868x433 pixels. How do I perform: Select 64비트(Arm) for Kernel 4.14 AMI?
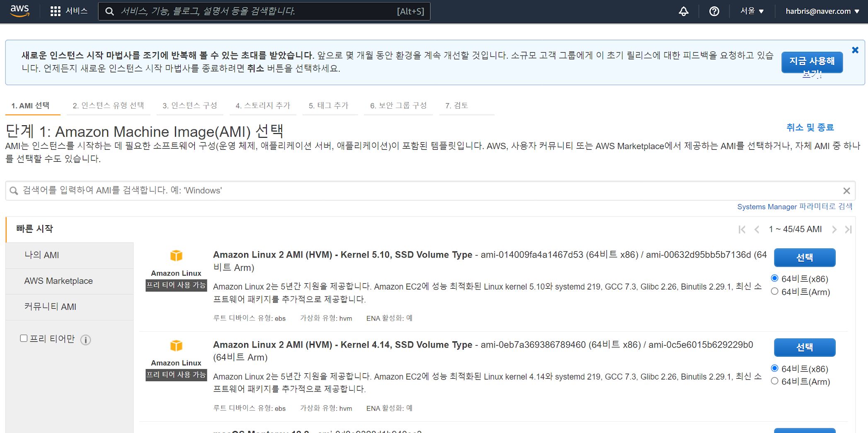(774, 381)
